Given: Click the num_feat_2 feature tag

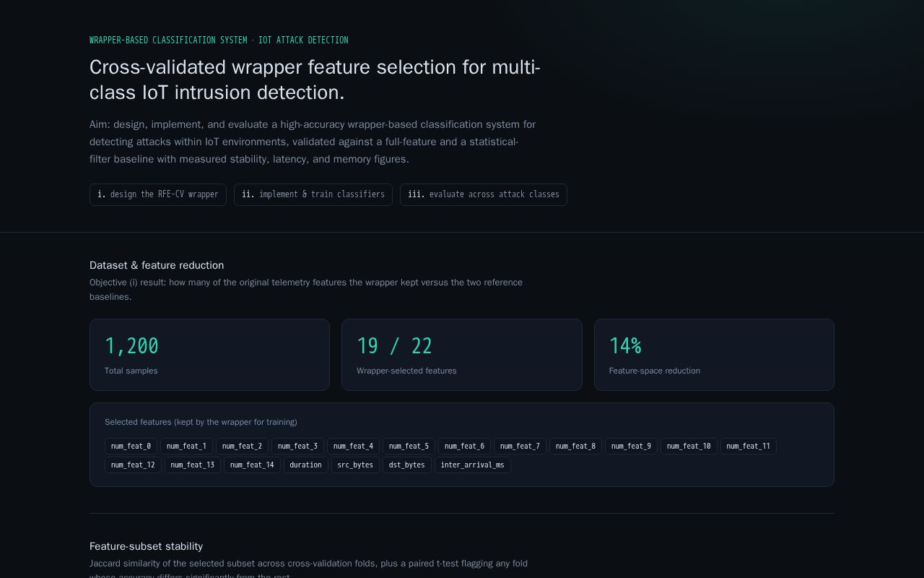Looking at the screenshot, I should point(242,446).
